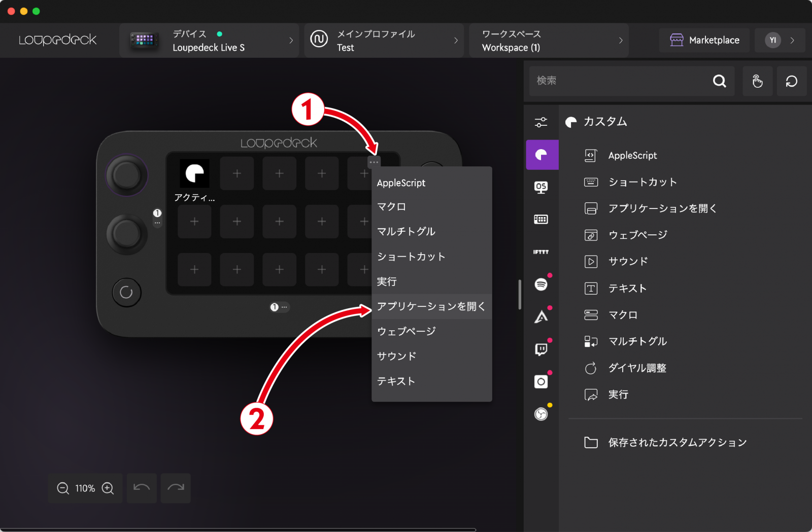Viewport: 812px width, 532px height.
Task: Select the custom action button in first slot
Action: (x=194, y=173)
